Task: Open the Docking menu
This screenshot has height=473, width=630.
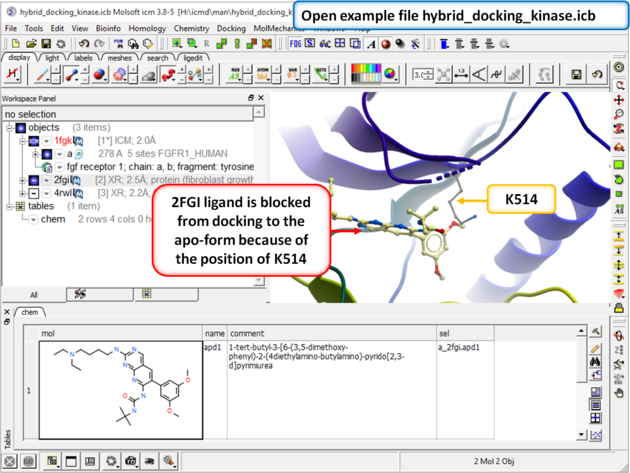Action: (x=231, y=29)
